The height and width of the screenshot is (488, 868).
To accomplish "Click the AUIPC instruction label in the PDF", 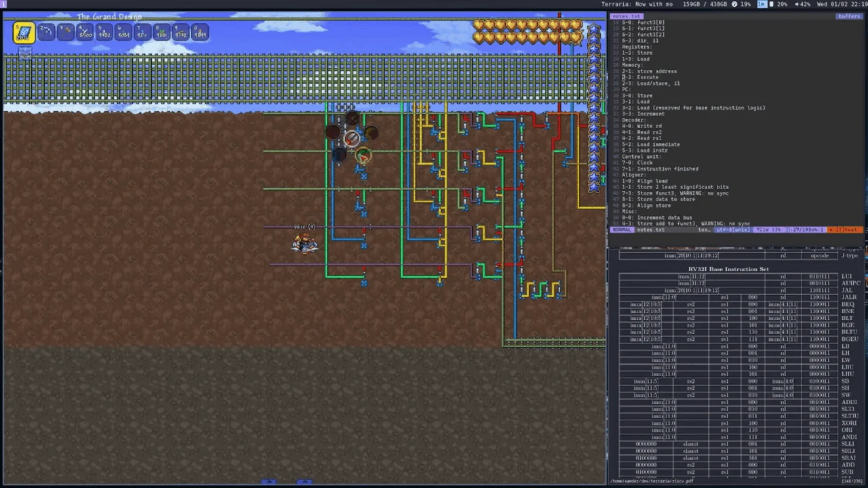I will click(850, 283).
